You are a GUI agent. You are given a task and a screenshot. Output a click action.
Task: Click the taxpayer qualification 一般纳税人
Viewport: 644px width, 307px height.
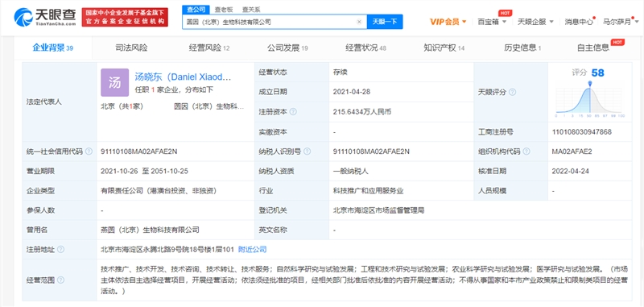pyautogui.click(x=351, y=172)
